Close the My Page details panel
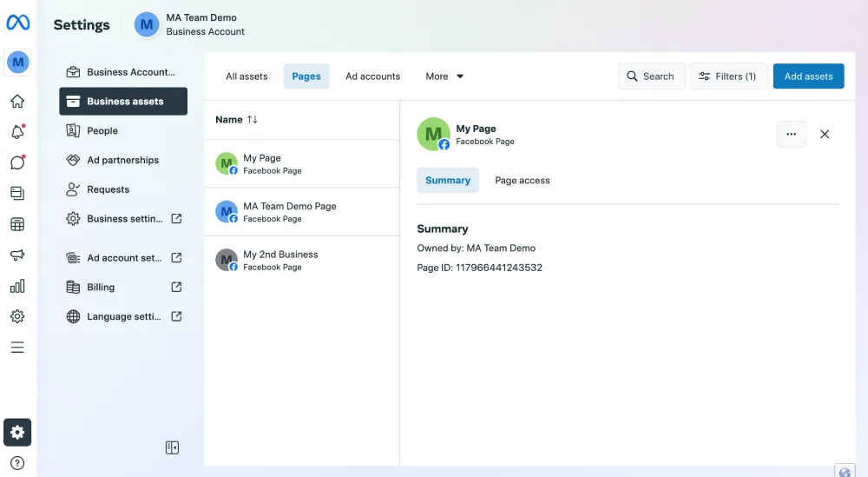The height and width of the screenshot is (477, 868). 825,134
